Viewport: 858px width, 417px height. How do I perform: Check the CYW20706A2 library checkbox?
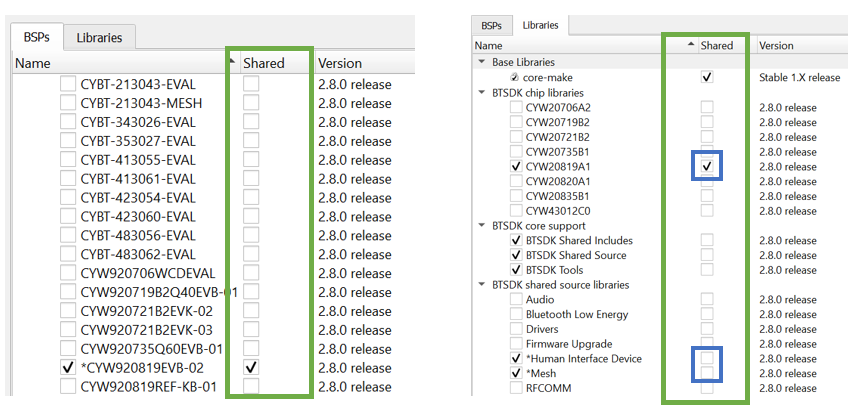[x=515, y=107]
